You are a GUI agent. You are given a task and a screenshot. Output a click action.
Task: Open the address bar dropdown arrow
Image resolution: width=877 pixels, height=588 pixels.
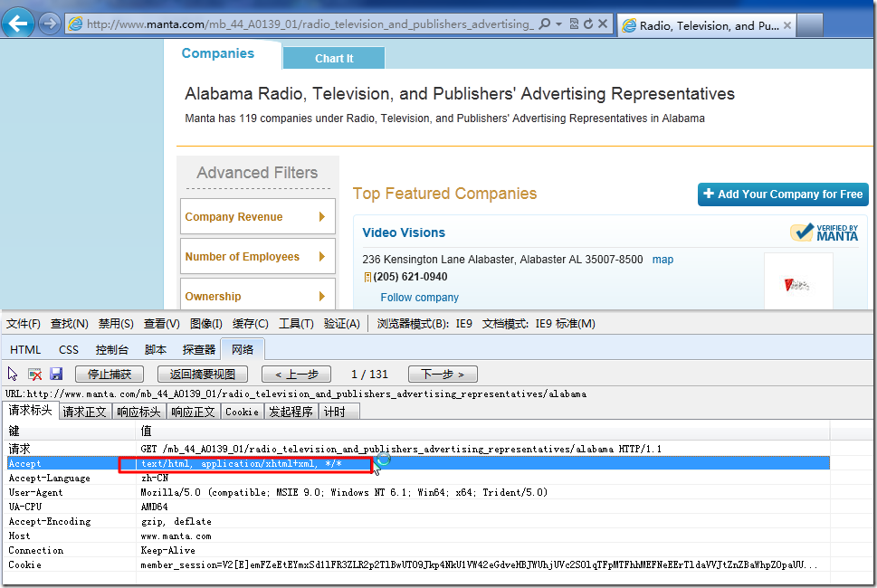558,24
